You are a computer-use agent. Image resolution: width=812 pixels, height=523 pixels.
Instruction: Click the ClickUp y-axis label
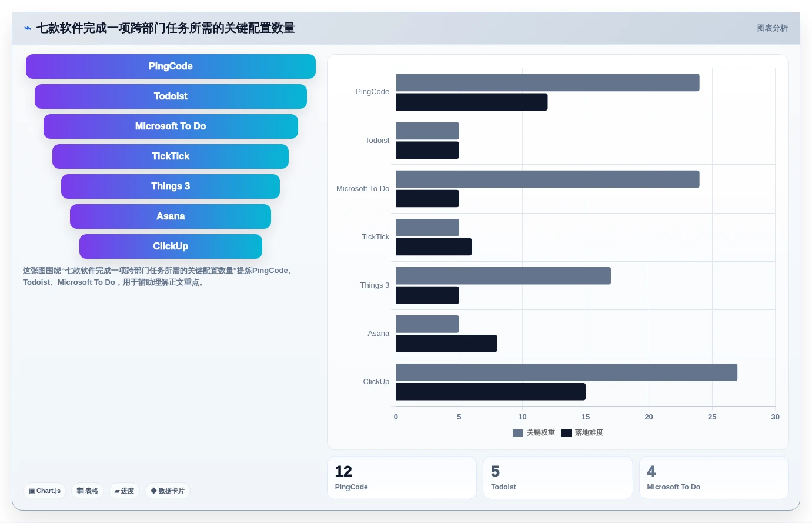click(x=376, y=382)
